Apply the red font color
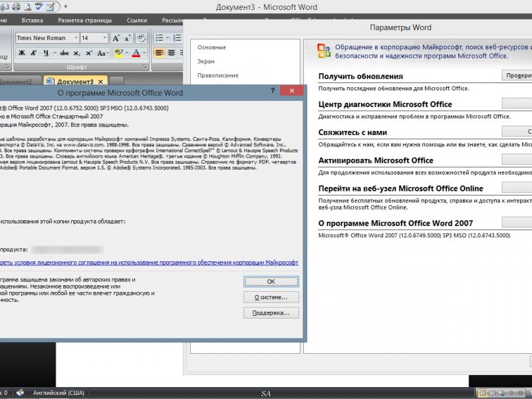 [x=136, y=53]
